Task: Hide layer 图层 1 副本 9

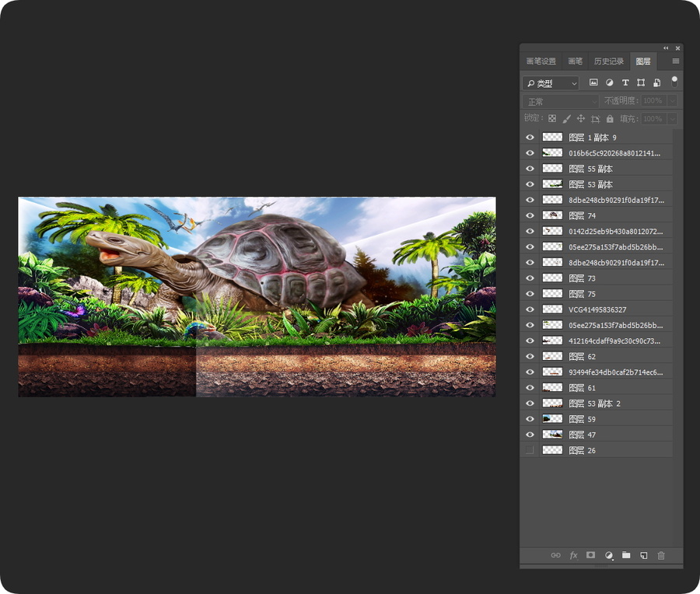Action: (530, 138)
